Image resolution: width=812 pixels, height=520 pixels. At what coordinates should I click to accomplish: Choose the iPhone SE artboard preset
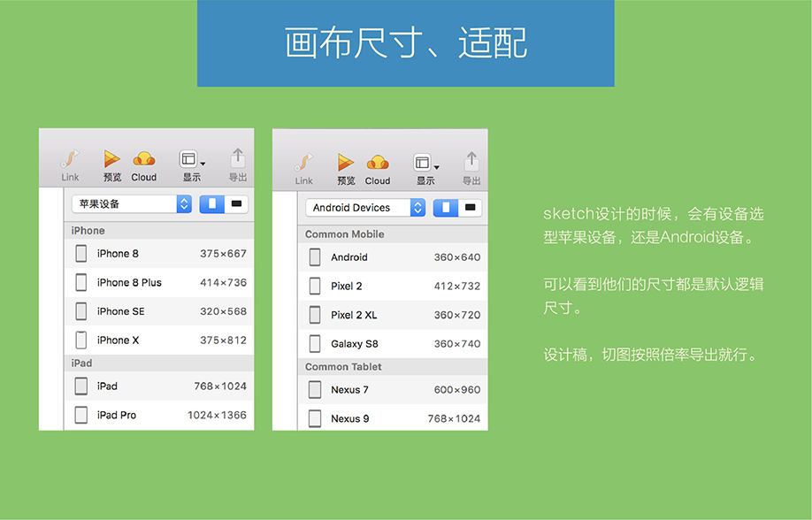pyautogui.click(x=159, y=311)
